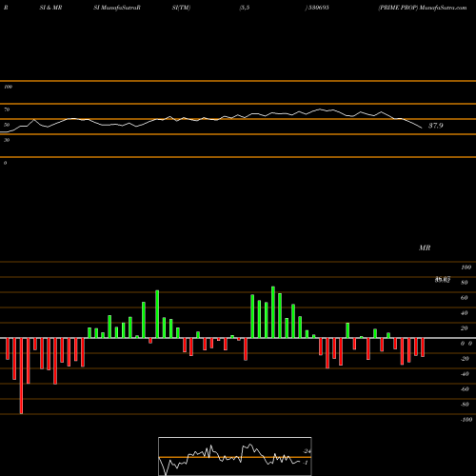The image size is (476, 476).
Task: Click the MR panel label
Action: point(425,248)
